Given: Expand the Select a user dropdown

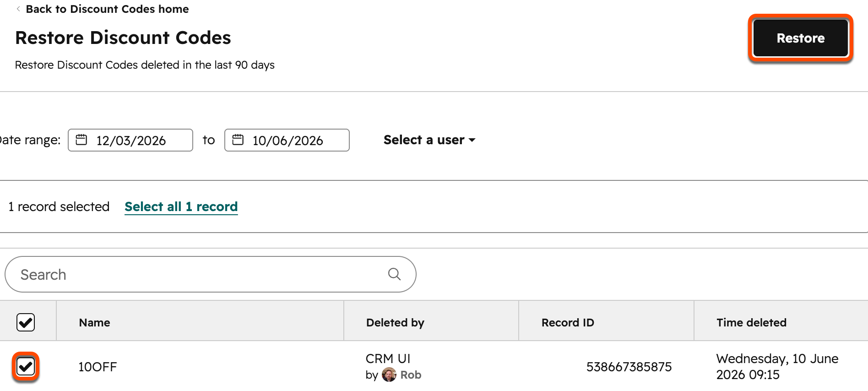Looking at the screenshot, I should point(429,140).
